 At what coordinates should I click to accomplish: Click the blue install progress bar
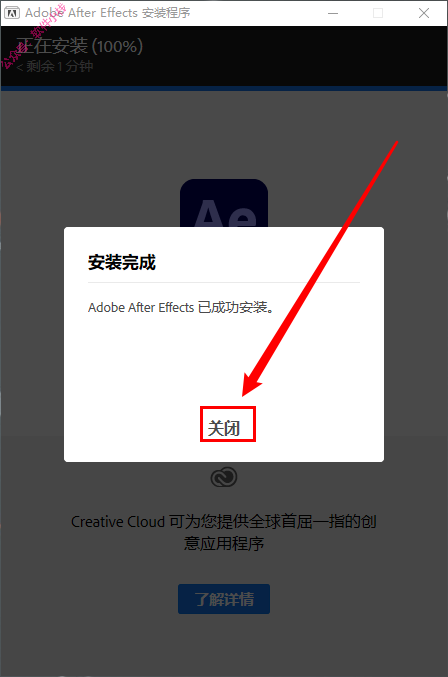[224, 89]
